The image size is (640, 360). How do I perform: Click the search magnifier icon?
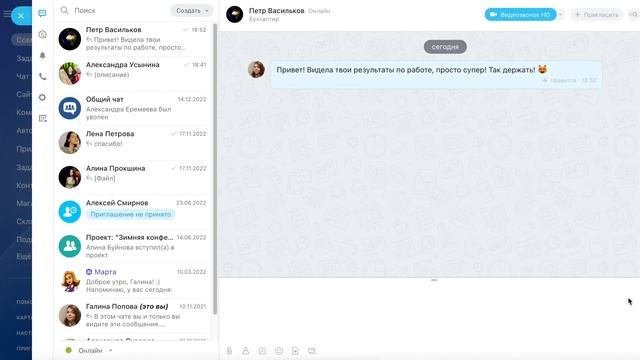64,10
